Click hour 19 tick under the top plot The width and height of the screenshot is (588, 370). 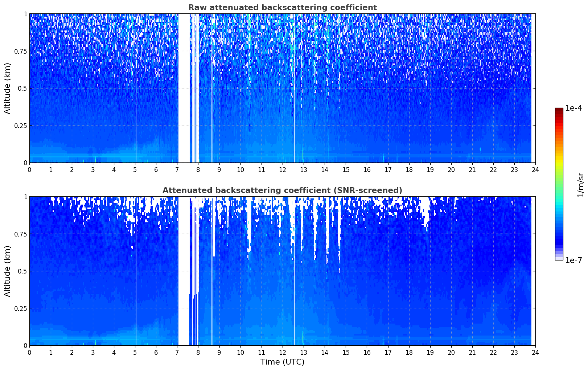pos(430,169)
